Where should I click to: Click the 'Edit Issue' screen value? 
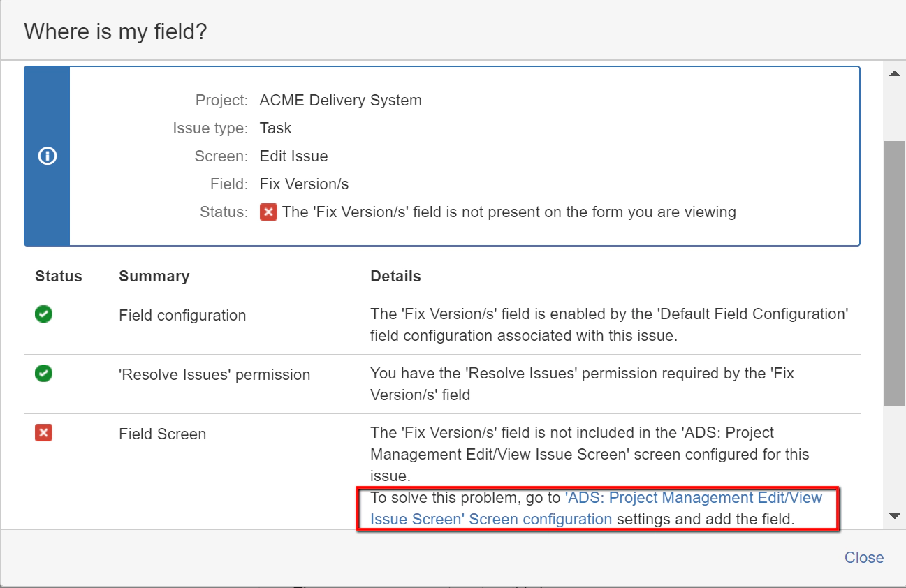(x=293, y=156)
